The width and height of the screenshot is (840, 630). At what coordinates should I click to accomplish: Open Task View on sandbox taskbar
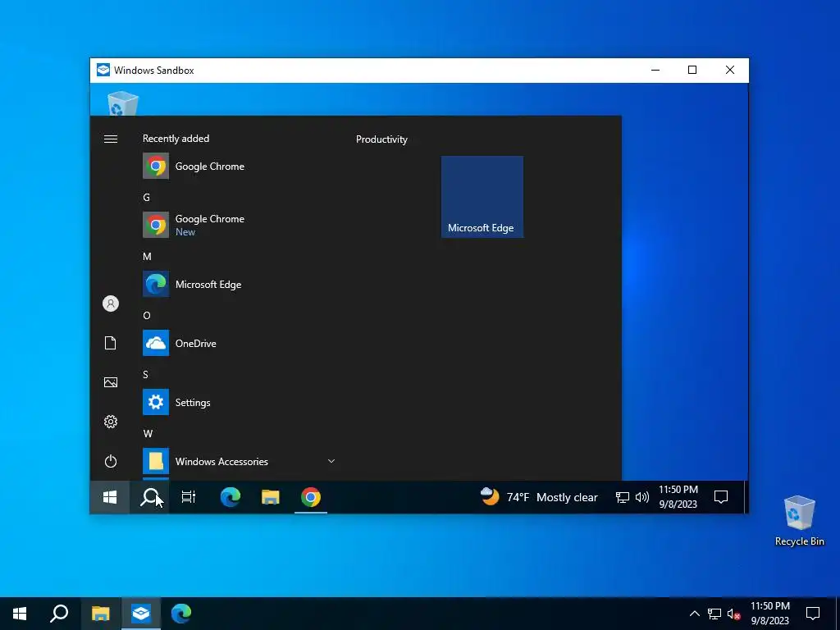(189, 497)
